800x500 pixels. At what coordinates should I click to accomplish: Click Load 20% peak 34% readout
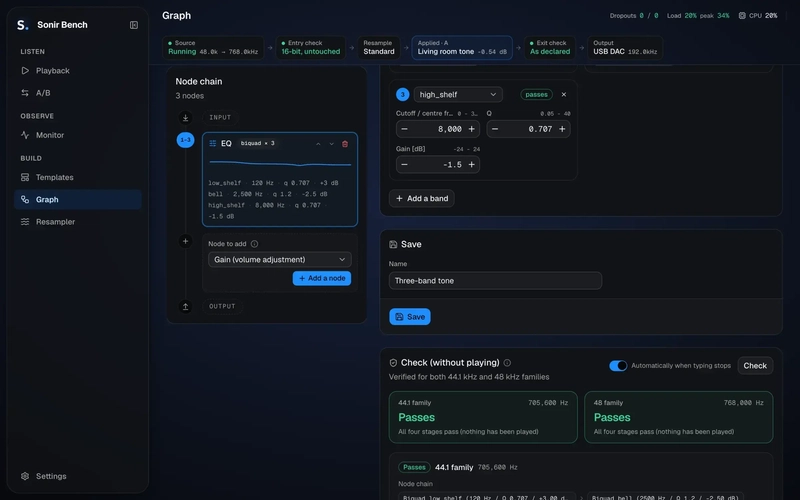[698, 16]
